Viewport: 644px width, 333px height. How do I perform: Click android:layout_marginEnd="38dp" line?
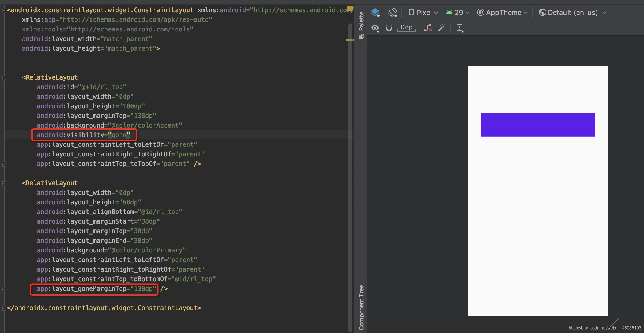(94, 240)
